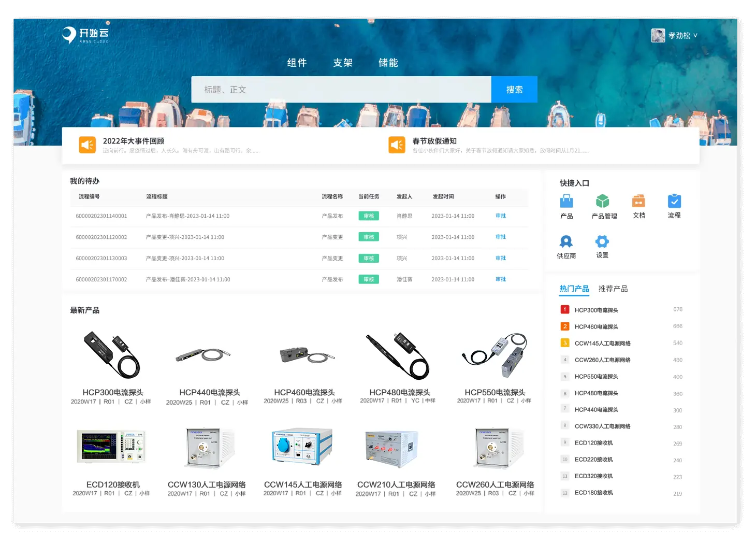Screen dimensions: 756x543
Task: Open CCW145人工电源网络 in the hot products list
Action: [x=602, y=344]
